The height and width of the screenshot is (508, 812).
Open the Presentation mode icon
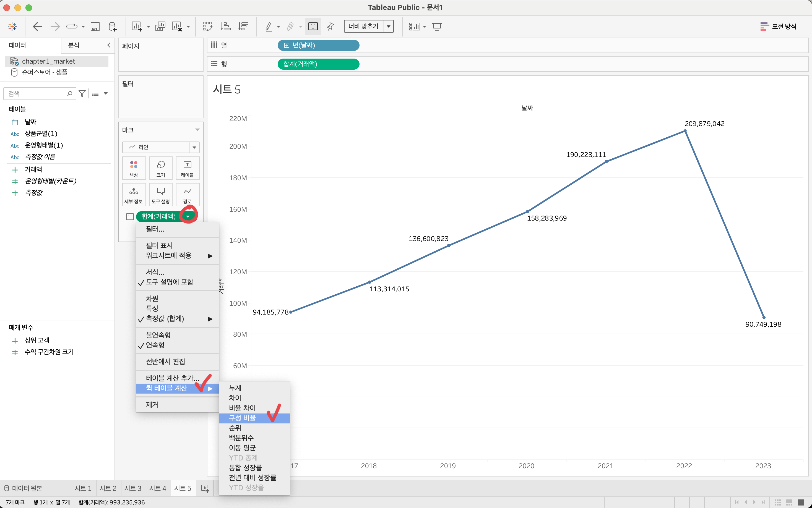pos(437,27)
